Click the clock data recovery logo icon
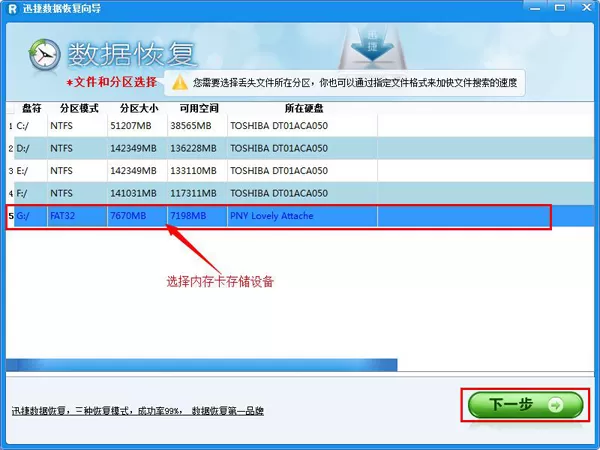The width and height of the screenshot is (600, 450). coord(45,55)
